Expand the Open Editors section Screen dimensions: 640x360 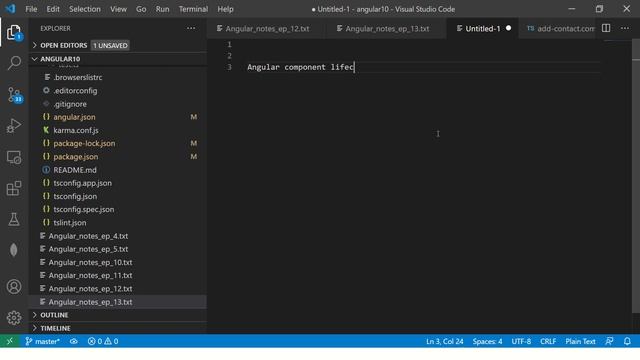63,45
